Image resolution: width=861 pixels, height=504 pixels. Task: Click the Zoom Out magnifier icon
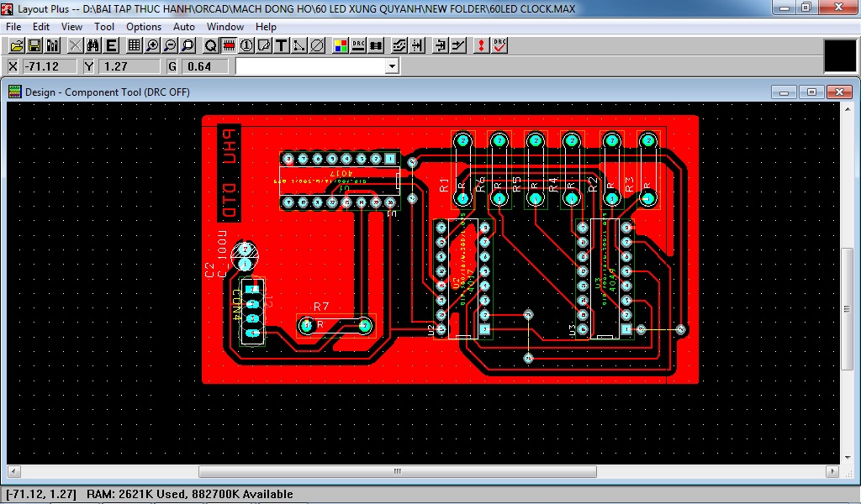point(170,45)
